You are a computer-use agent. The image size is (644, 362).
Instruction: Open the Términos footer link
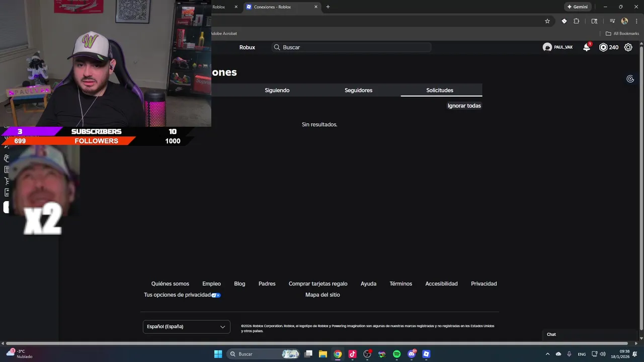pos(400,284)
